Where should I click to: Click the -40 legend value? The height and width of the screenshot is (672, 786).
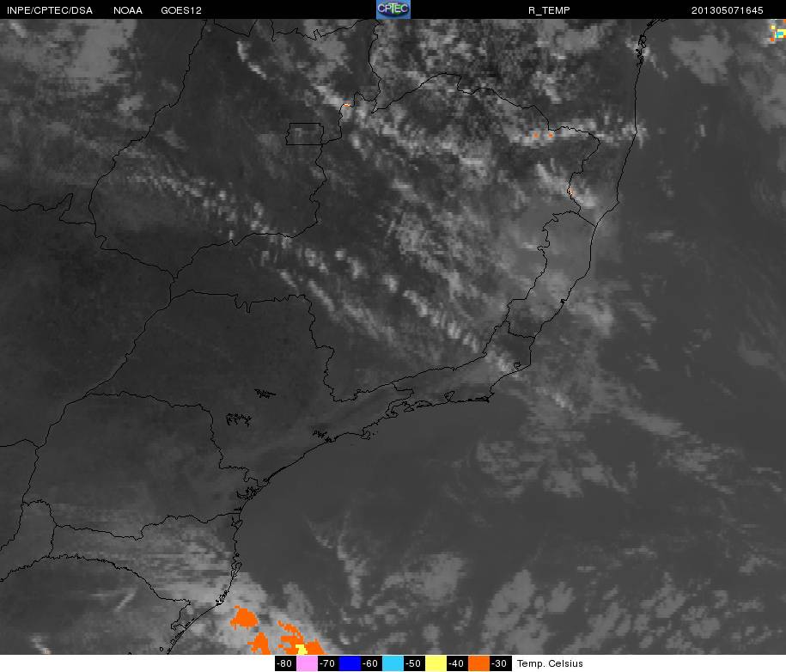point(457,663)
